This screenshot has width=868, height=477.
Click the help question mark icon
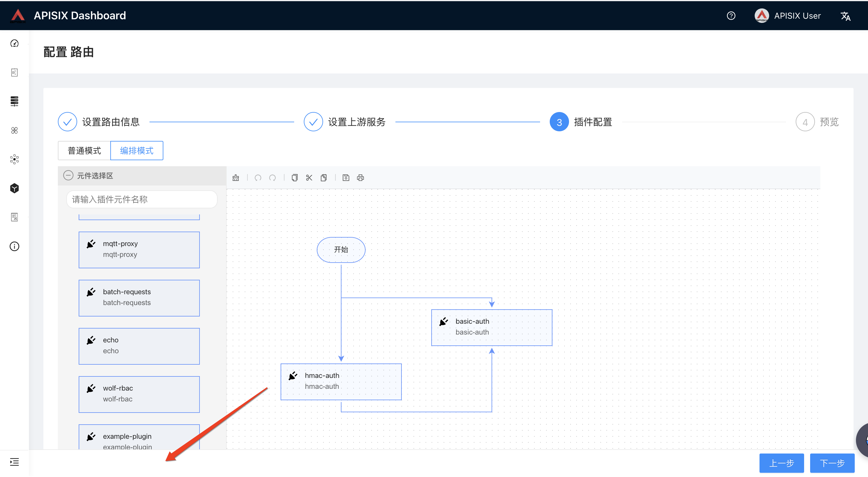coord(731,16)
